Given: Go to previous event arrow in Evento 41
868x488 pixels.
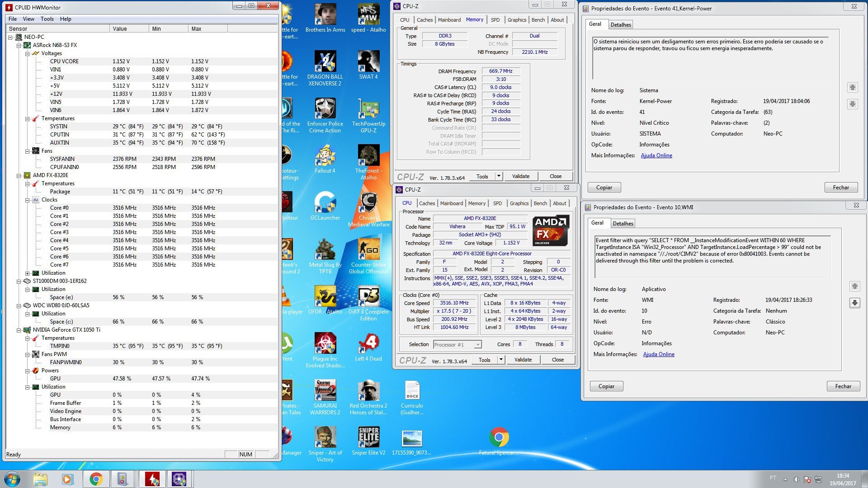Looking at the screenshot, I should pos(852,87).
